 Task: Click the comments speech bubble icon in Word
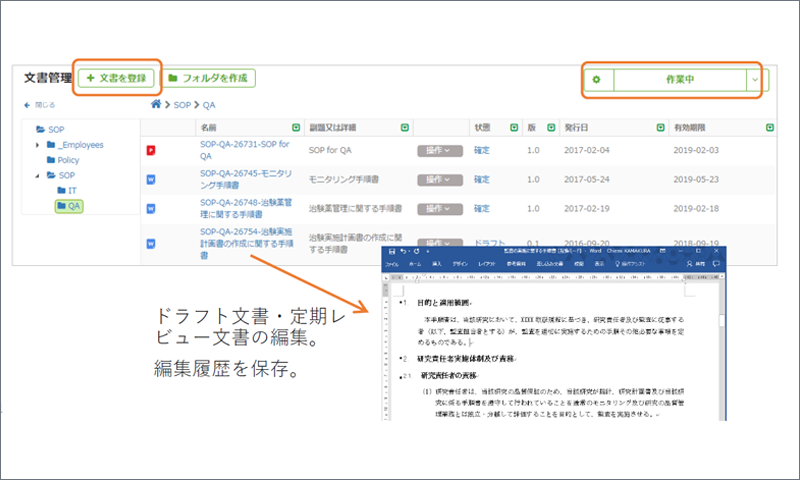716,264
